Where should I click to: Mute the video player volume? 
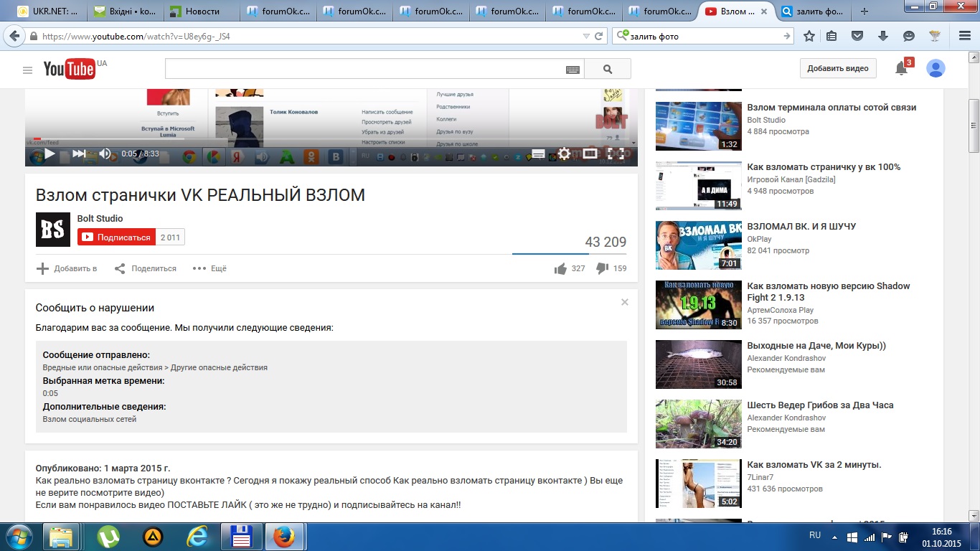[x=105, y=154]
